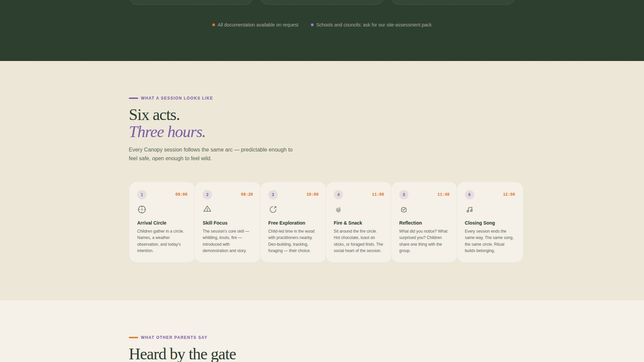
Task: Click the Skill Focus warning triangle icon
Action: [207, 209]
